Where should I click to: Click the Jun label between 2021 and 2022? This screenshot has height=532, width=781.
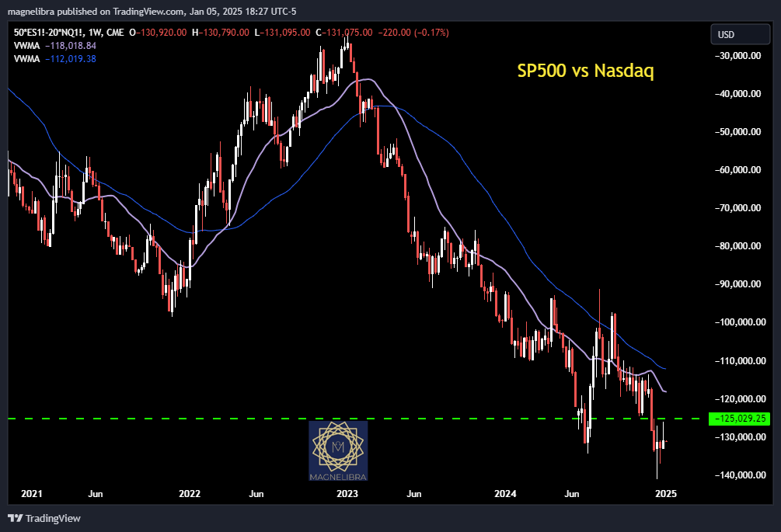point(95,494)
